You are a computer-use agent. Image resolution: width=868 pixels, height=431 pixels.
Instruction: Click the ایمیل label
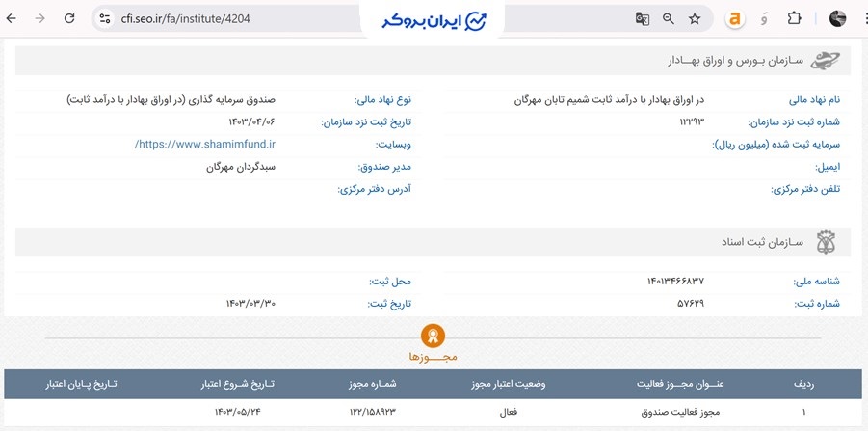[x=828, y=167]
